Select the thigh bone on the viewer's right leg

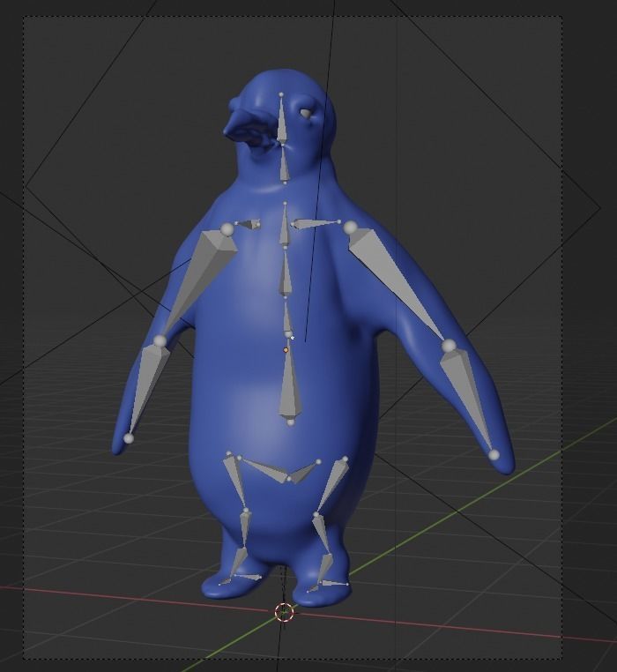pos(332,485)
